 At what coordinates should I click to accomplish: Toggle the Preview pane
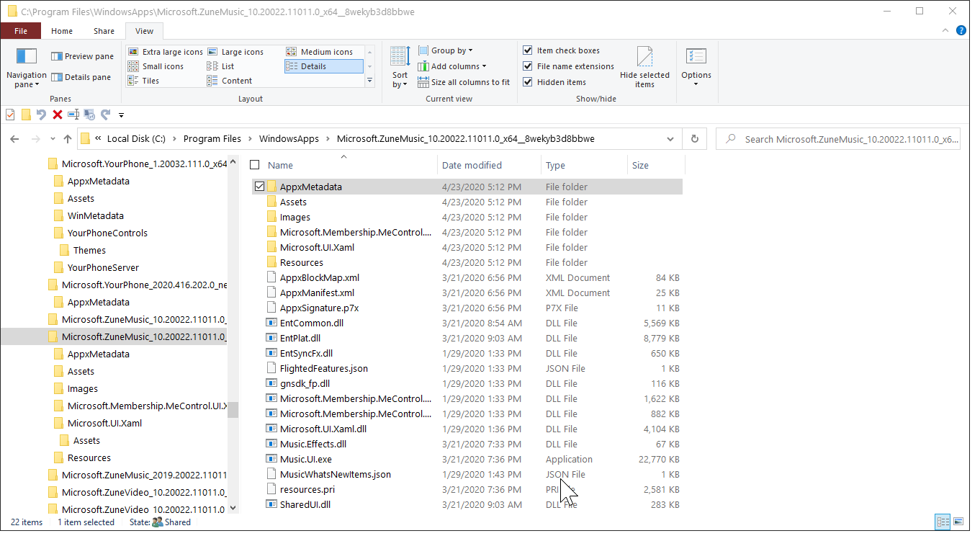point(82,56)
